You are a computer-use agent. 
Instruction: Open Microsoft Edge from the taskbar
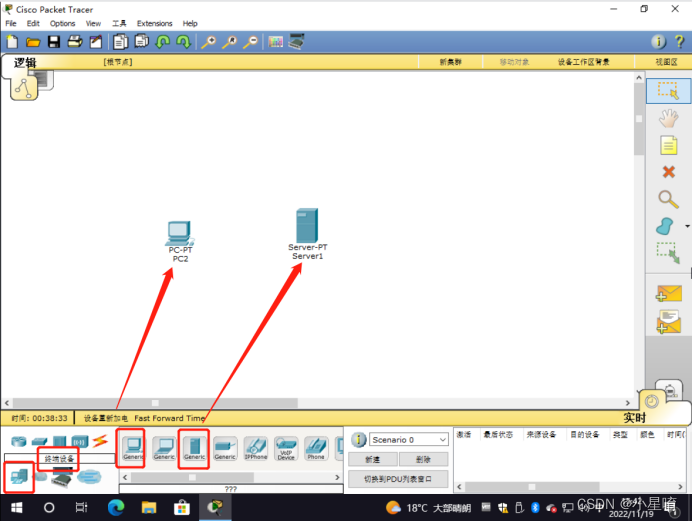click(116, 507)
